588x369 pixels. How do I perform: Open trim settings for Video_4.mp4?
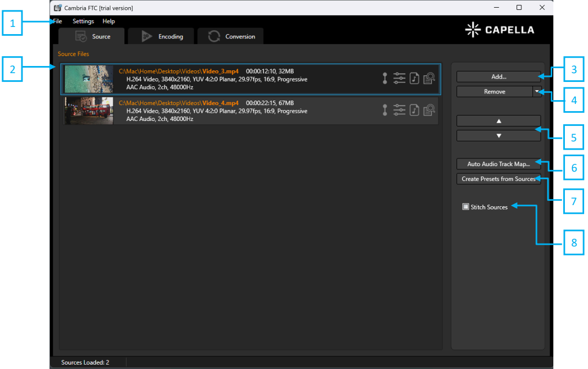pyautogui.click(x=384, y=110)
